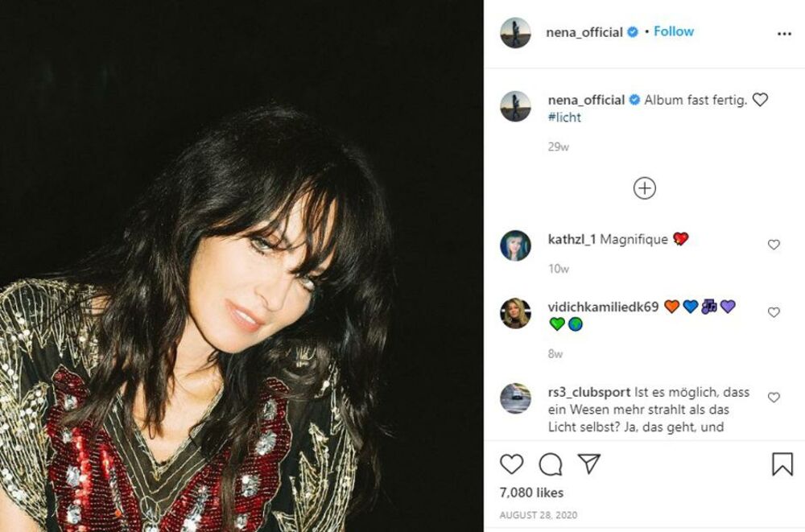This screenshot has height=532, width=805.
Task: Open nena_official profile picture in header
Action: pos(515,32)
